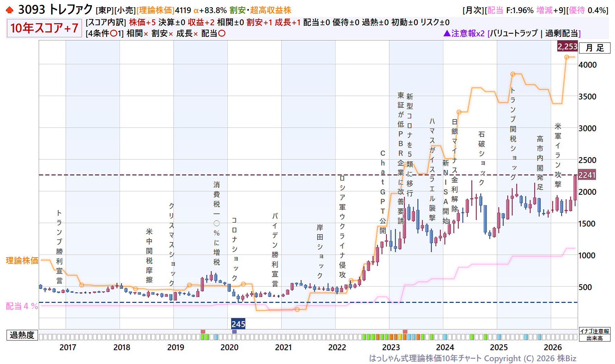615x364 pixels.
Task: Click the リスク±0 score item
Action: pyautogui.click(x=435, y=22)
